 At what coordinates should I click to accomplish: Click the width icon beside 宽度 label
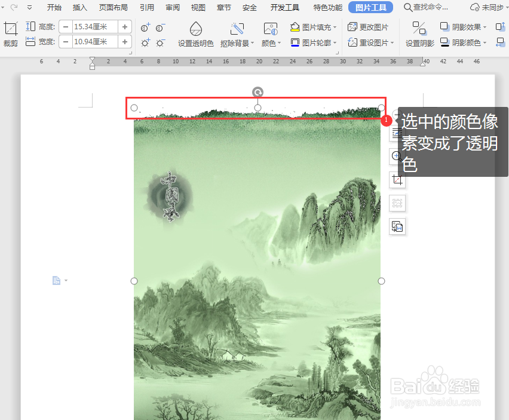(30, 41)
